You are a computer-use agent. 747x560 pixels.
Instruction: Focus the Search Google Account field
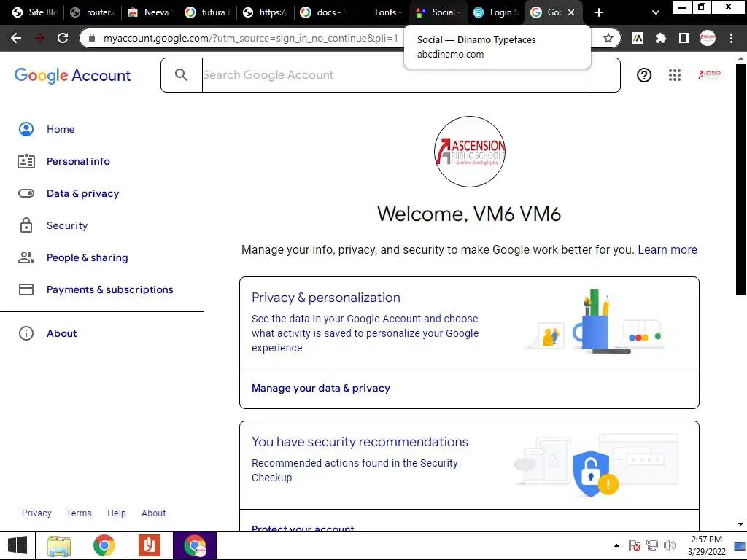pos(393,75)
